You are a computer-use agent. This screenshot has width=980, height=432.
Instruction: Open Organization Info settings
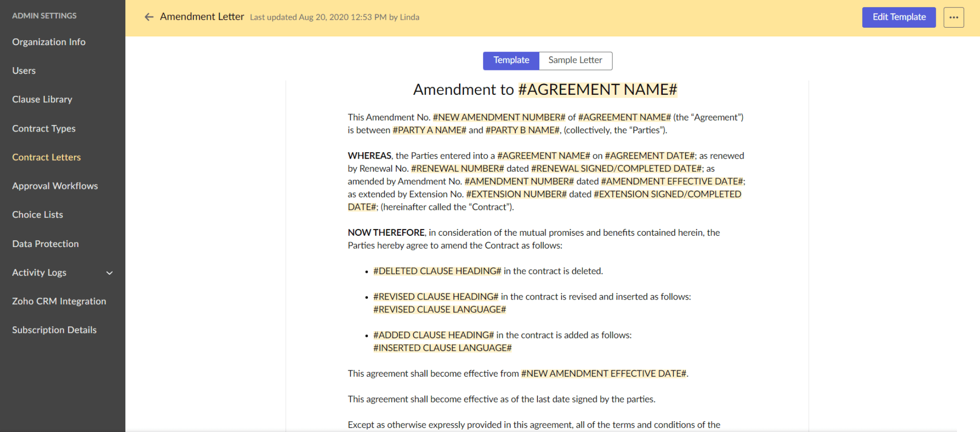point(49,42)
